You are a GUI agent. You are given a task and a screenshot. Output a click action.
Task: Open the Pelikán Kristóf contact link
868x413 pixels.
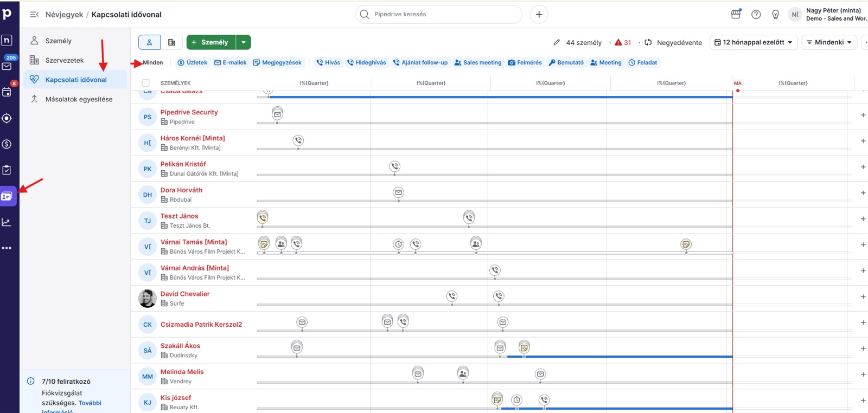coord(183,164)
